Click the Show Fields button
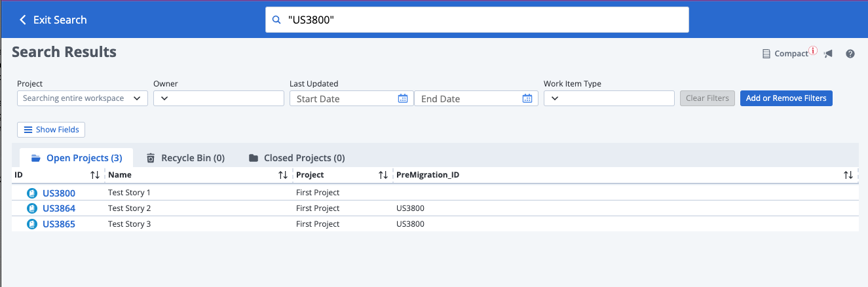 (51, 130)
